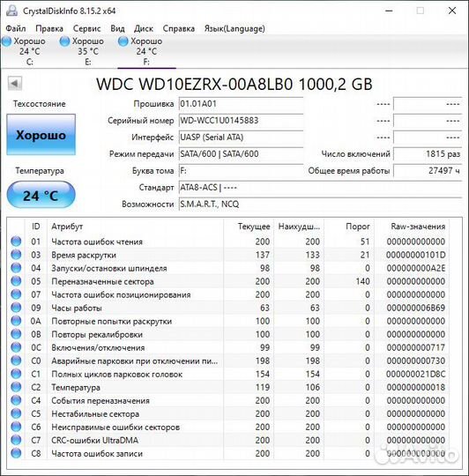469x476 pixels.
Task: Click blue status dot in row 09
Action: (x=16, y=308)
